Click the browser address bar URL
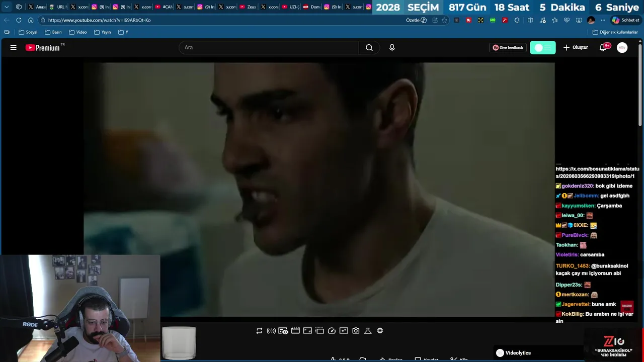This screenshot has width=644, height=362. (99, 20)
